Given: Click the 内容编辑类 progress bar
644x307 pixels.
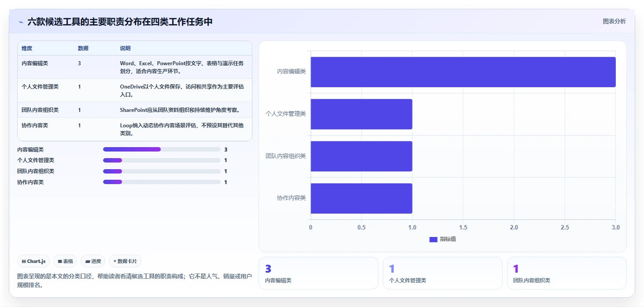Looking at the screenshot, I should point(162,150).
